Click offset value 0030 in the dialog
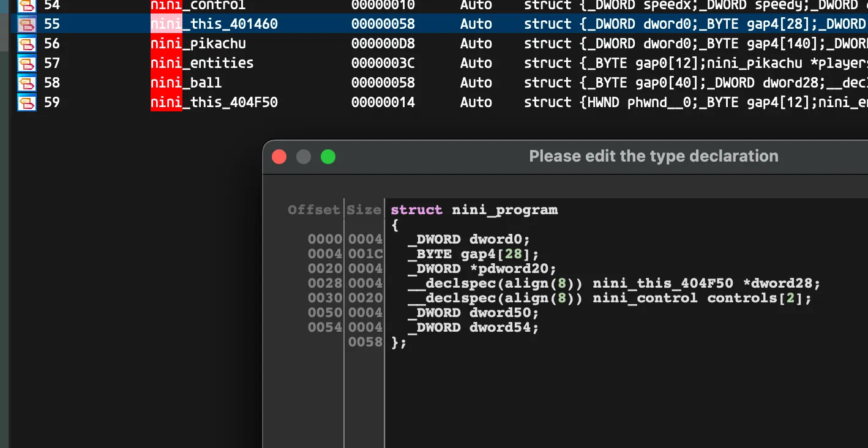Viewport: 868px width, 448px height. click(x=325, y=298)
